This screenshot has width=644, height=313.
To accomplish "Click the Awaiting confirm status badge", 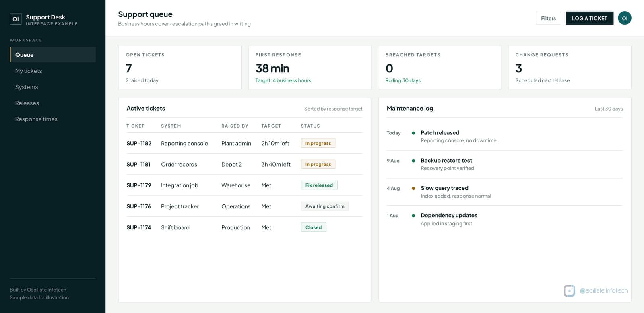I will (325, 206).
